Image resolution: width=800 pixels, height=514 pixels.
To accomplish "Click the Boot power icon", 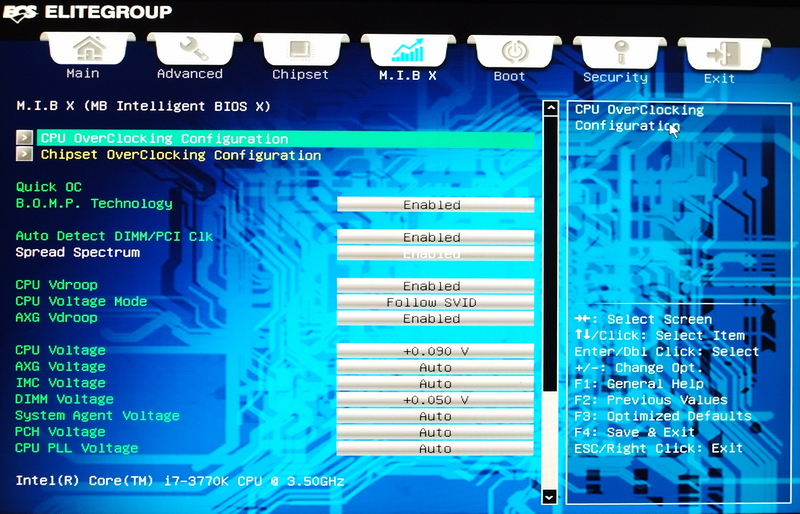I will click(515, 52).
